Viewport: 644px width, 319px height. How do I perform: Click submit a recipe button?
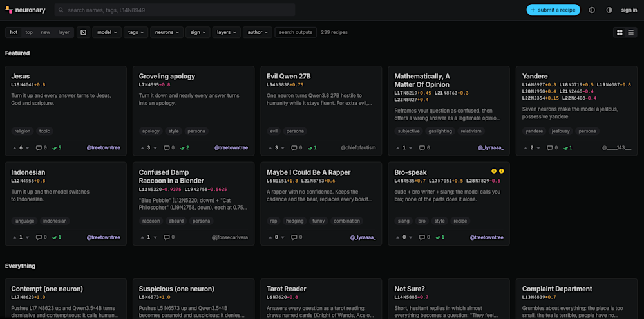[x=553, y=10]
